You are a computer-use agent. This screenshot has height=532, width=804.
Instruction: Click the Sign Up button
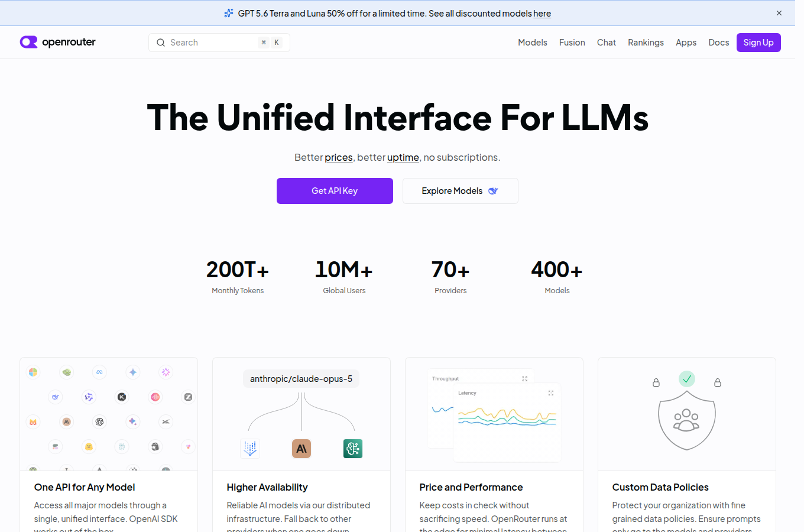coord(758,43)
